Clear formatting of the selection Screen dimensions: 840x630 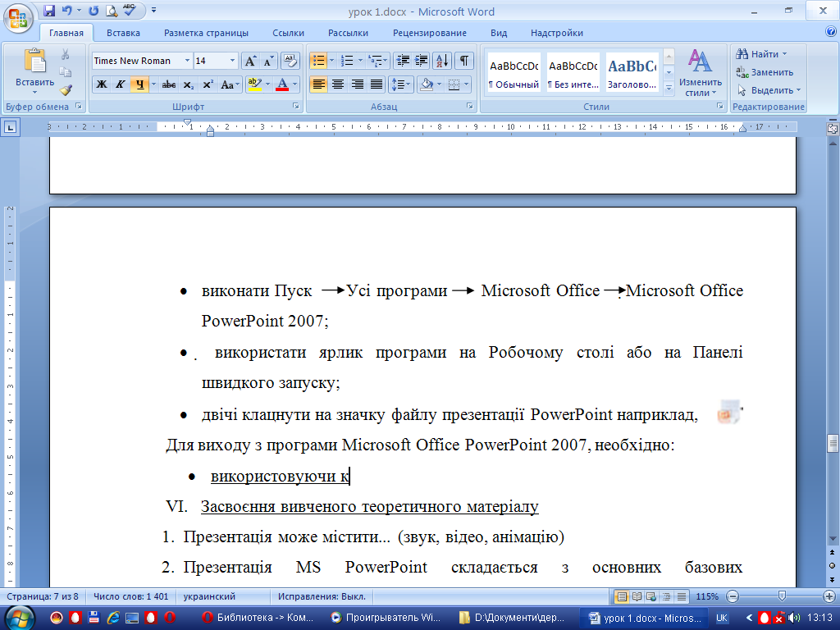[x=290, y=61]
